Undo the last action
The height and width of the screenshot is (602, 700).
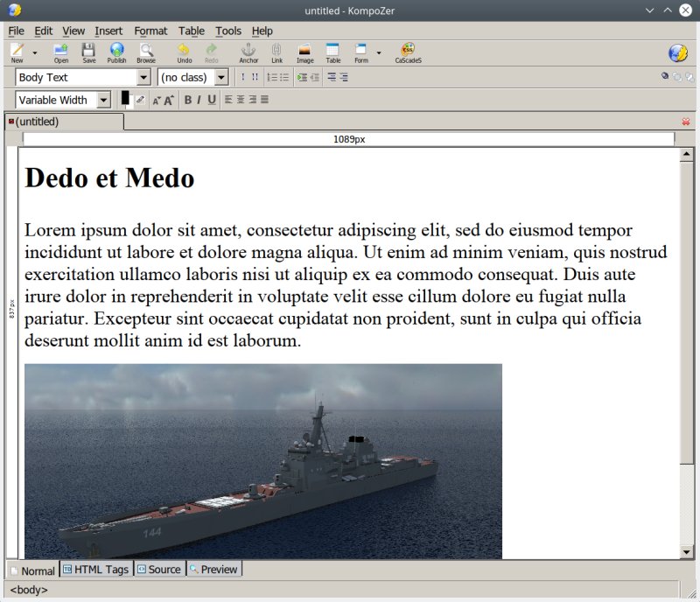(x=184, y=53)
